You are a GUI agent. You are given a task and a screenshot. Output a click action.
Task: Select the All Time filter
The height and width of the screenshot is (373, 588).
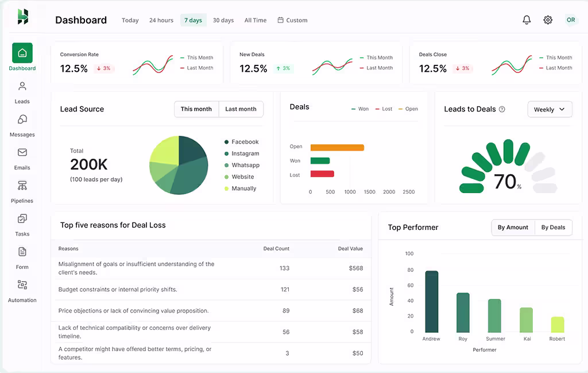[255, 20]
